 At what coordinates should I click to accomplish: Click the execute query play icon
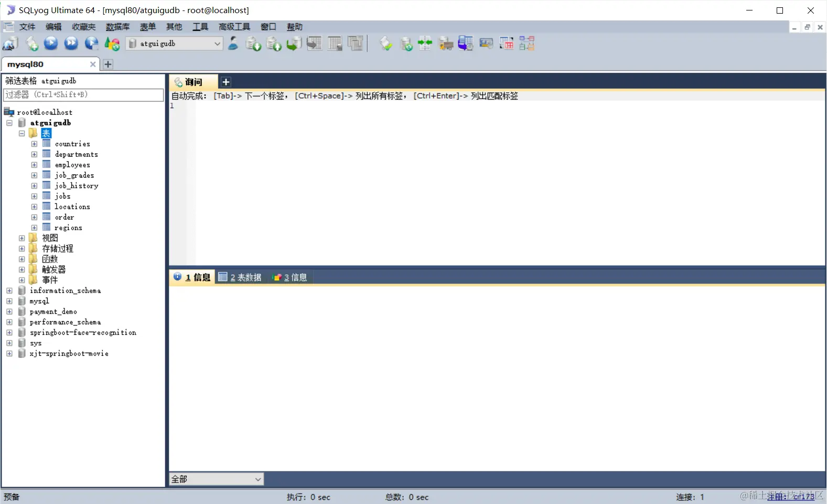[x=51, y=43]
